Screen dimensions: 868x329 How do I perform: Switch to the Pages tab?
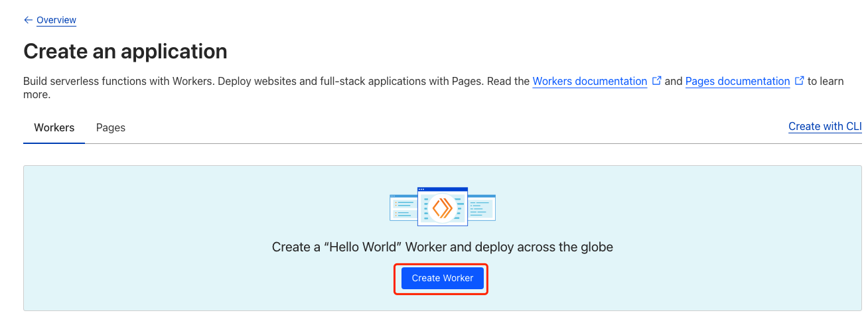(111, 127)
